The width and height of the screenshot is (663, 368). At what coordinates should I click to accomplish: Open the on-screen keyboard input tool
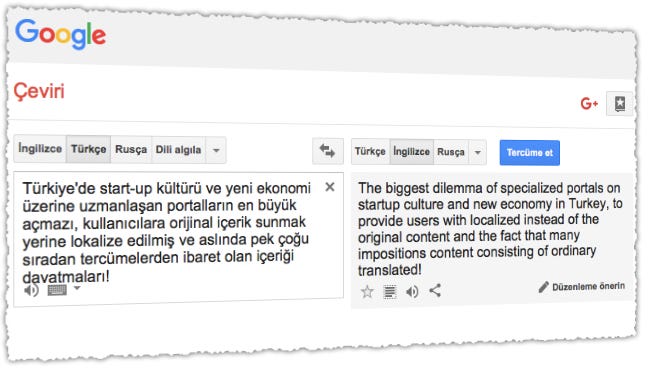(57, 290)
